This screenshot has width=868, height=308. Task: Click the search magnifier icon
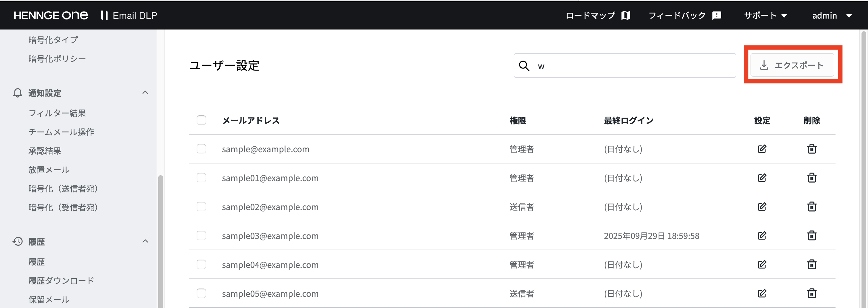pyautogui.click(x=524, y=65)
